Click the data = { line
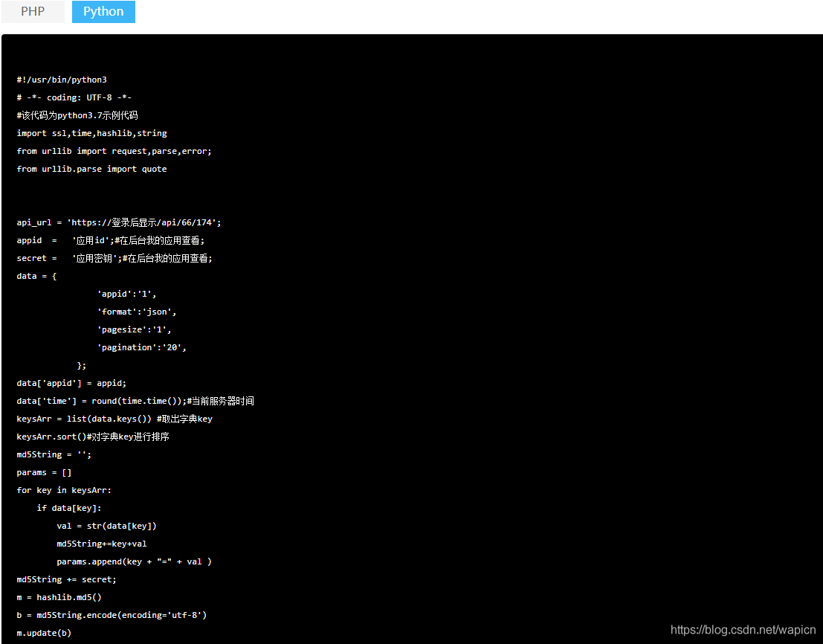This screenshot has width=823, height=644. click(36, 276)
